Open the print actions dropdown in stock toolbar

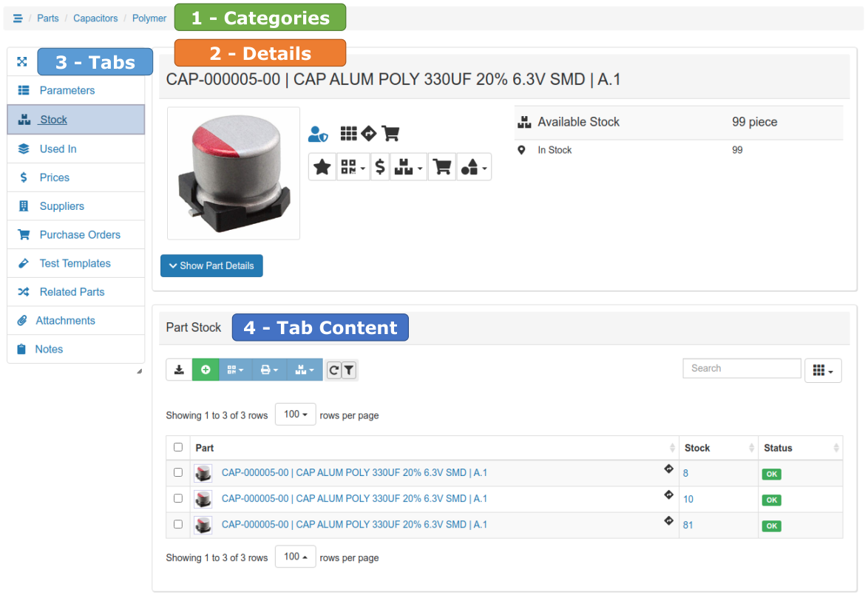click(269, 370)
